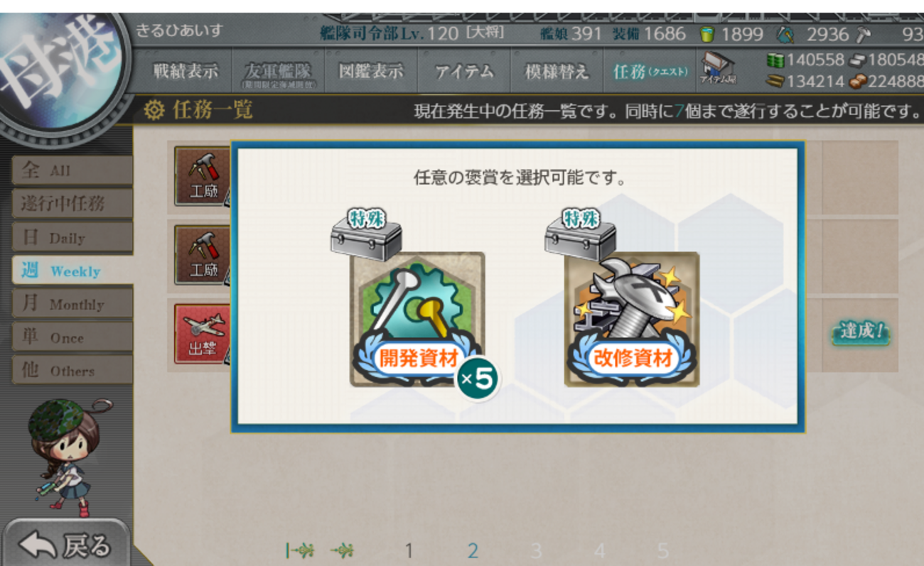Filter quests by 月 Monthly
Screen dimensions: 924x566
pos(72,304)
